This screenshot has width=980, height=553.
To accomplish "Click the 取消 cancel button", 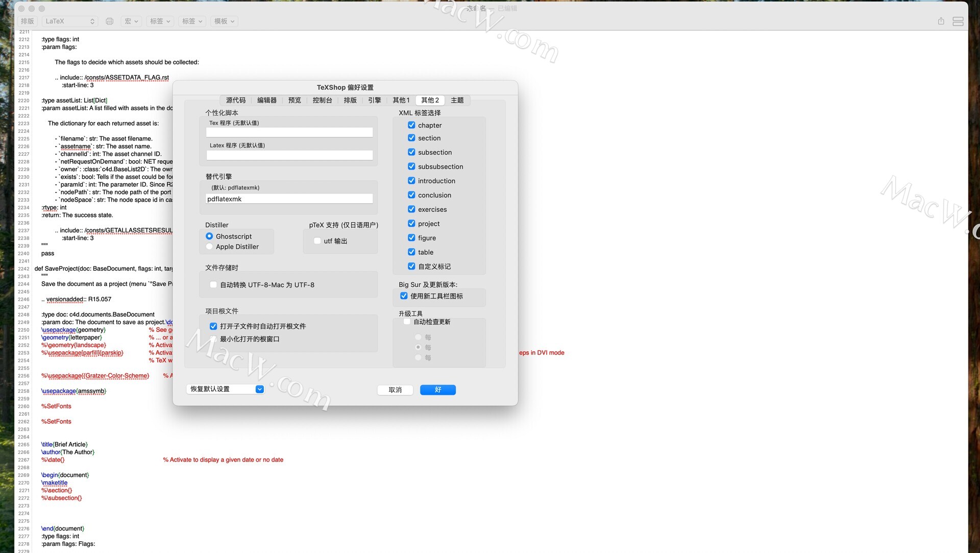I will point(395,390).
